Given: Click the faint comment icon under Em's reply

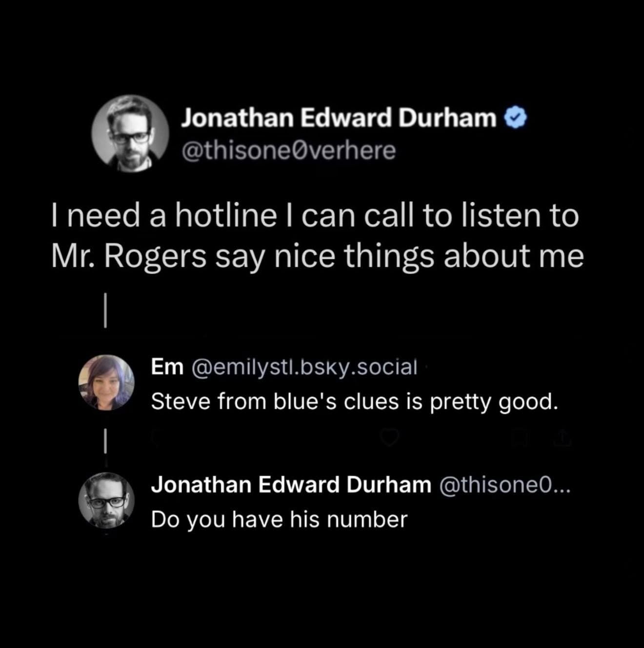Looking at the screenshot, I should [156, 438].
